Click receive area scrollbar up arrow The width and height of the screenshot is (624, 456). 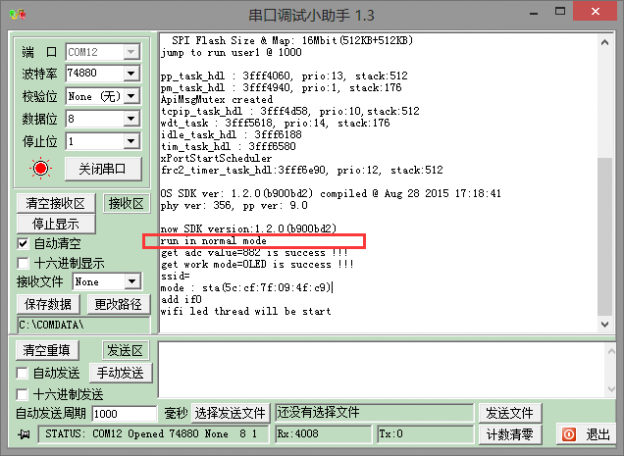coord(604,42)
